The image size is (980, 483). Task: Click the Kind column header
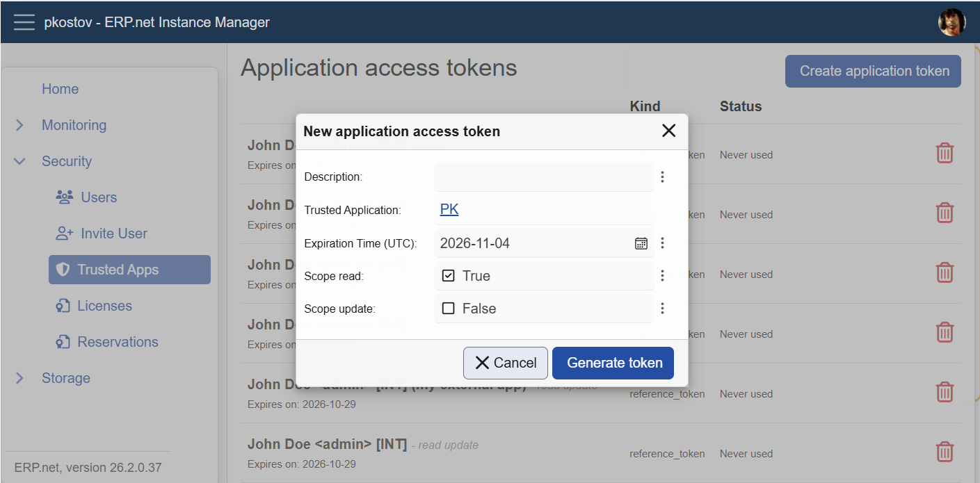coord(645,106)
